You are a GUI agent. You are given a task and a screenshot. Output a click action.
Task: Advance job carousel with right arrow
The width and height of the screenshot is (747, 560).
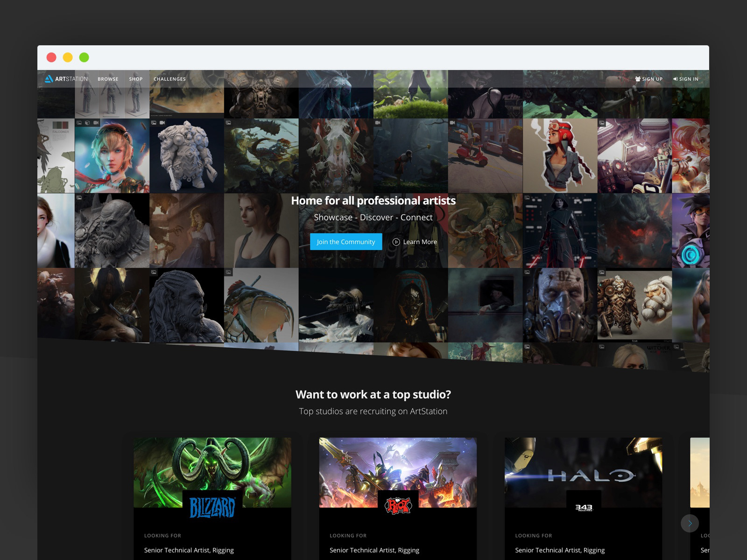click(x=690, y=523)
